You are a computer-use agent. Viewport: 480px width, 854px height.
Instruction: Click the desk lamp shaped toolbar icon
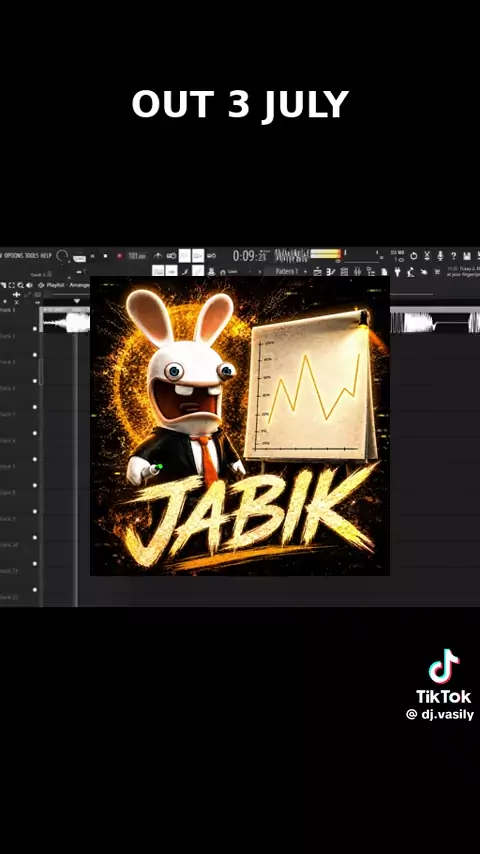coord(410,271)
